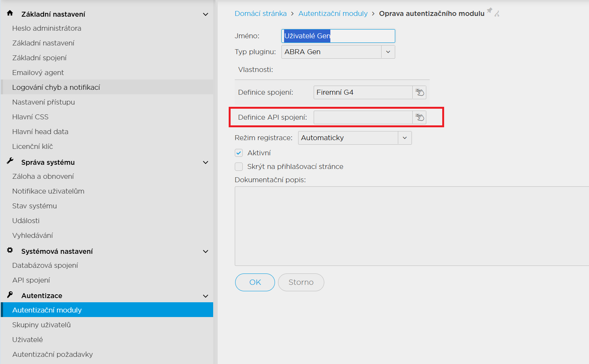Navigate to Domácí stránka breadcrumb link
Image resolution: width=589 pixels, height=364 pixels.
[261, 14]
